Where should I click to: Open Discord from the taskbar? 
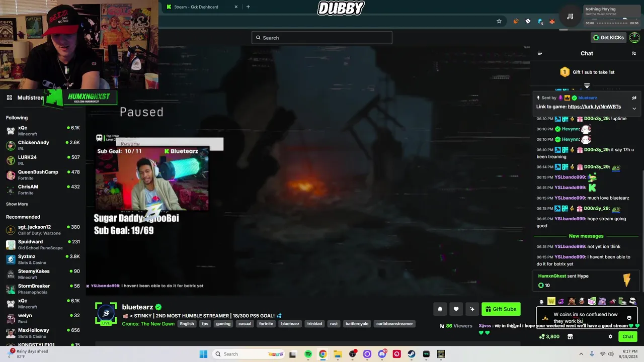click(x=382, y=354)
